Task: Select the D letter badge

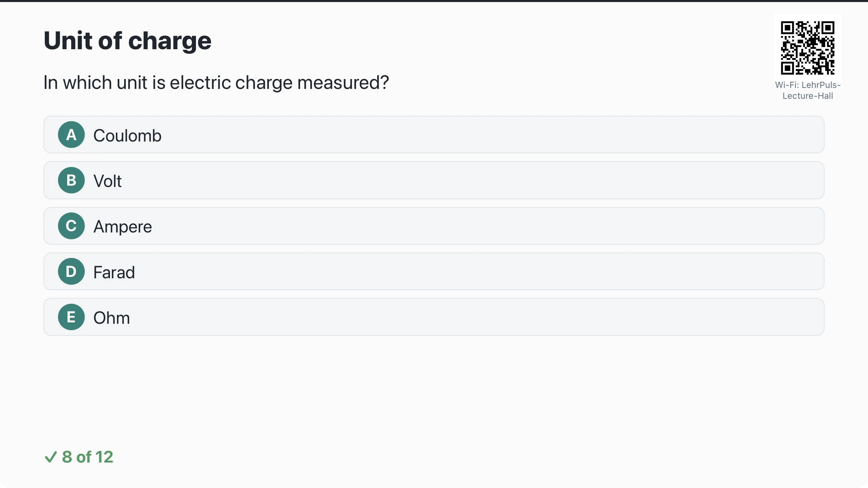Action: pos(71,271)
